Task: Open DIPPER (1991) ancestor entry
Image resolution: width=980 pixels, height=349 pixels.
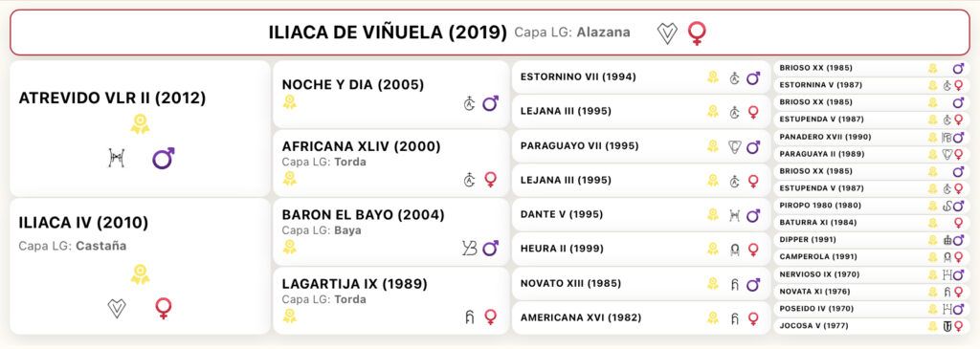Action: 808,240
